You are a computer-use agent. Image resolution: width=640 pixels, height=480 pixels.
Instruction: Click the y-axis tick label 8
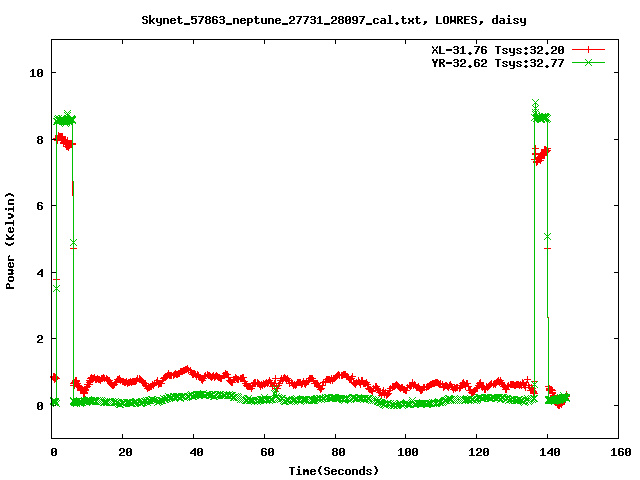pyautogui.click(x=40, y=140)
